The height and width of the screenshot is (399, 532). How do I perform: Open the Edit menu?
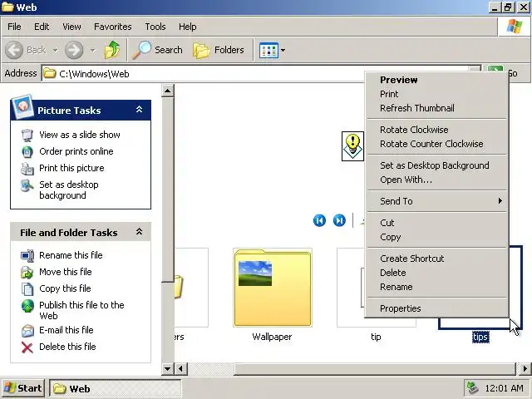[x=42, y=27]
